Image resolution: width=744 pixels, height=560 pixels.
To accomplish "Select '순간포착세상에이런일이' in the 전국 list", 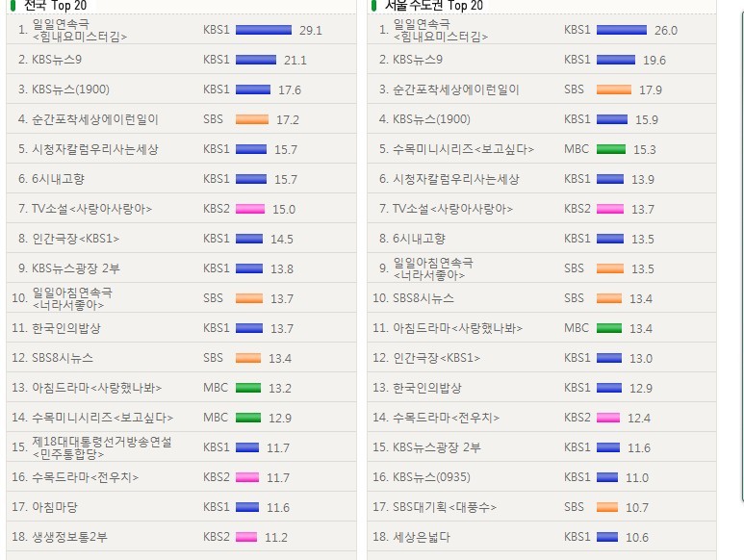I will pos(95,119).
